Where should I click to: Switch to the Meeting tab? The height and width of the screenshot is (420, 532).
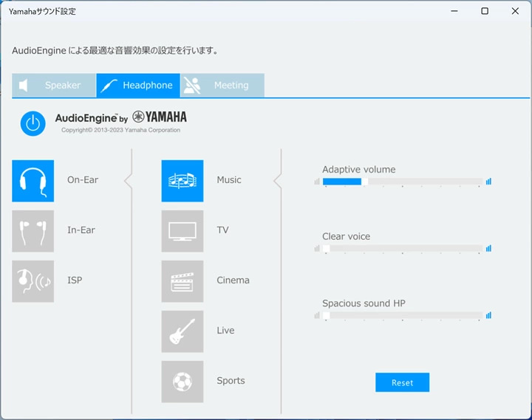tap(222, 86)
